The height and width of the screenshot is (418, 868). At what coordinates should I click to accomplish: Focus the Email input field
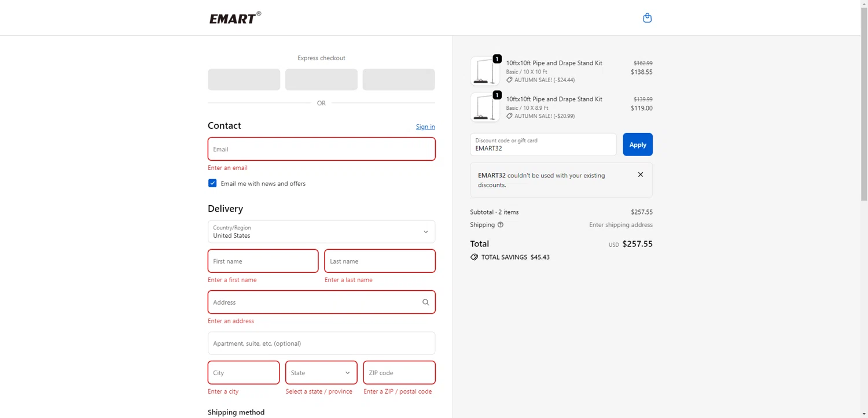point(321,149)
